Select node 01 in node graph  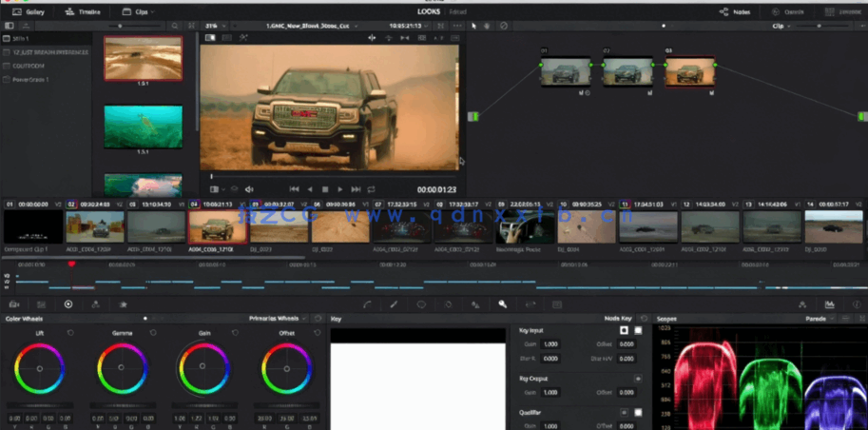point(565,71)
